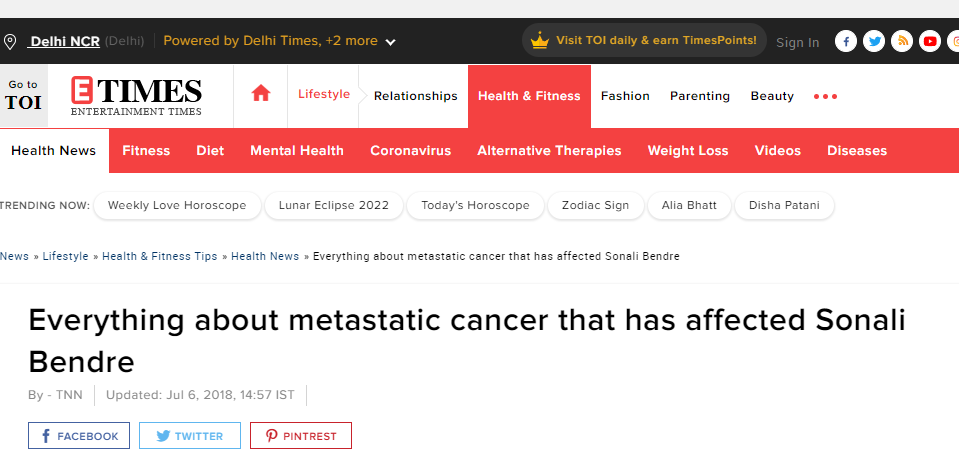Screen dimensions: 959x456
Task: Click the crown TimesPoints icon
Action: click(x=539, y=41)
